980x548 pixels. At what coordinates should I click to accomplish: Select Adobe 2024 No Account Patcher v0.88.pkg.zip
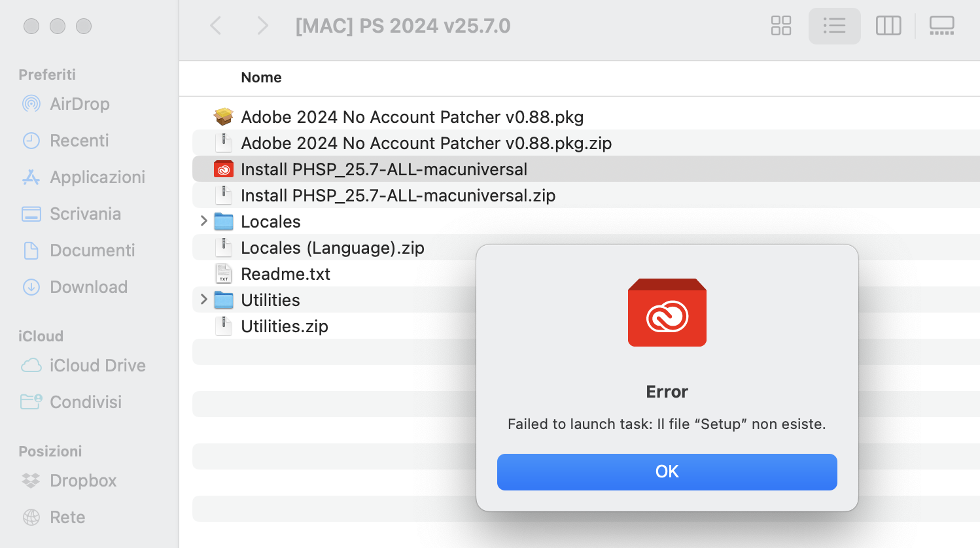point(426,143)
